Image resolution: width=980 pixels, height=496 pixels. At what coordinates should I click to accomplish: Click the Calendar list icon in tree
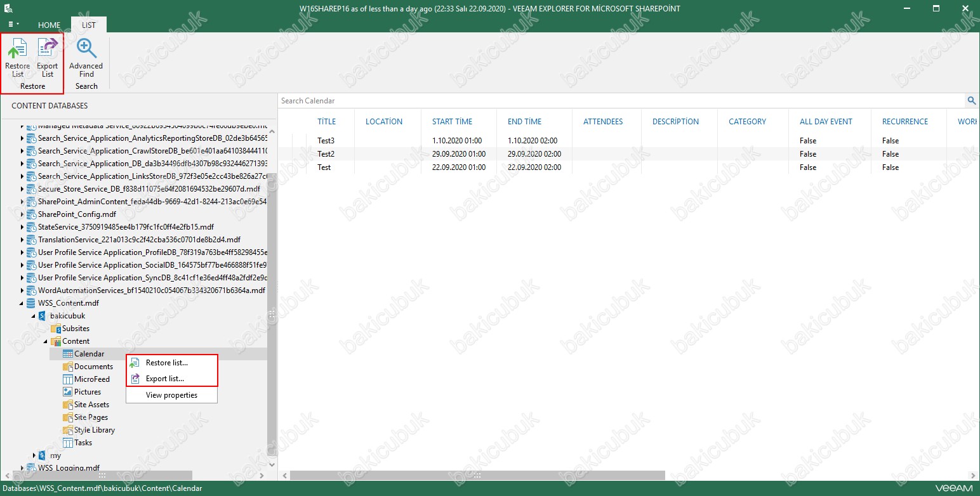click(x=68, y=354)
